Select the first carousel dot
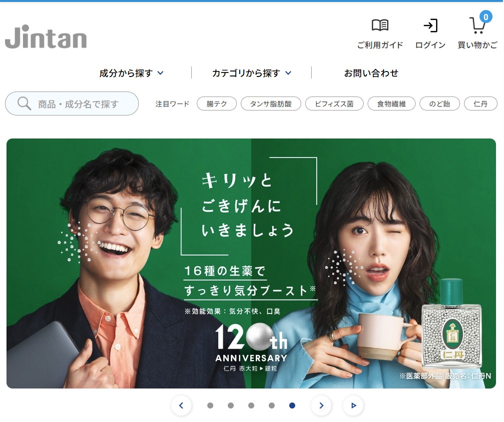504x422 pixels. click(x=210, y=405)
